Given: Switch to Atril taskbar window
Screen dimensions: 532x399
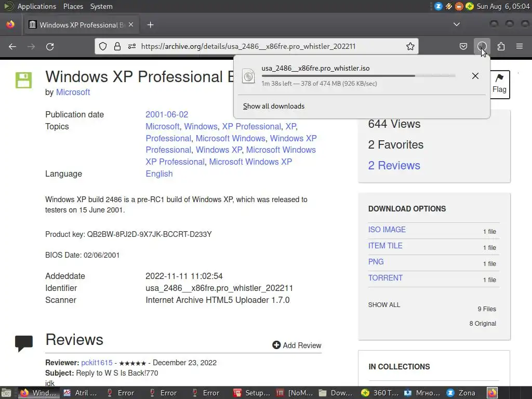Looking at the screenshot, I should tap(81, 393).
